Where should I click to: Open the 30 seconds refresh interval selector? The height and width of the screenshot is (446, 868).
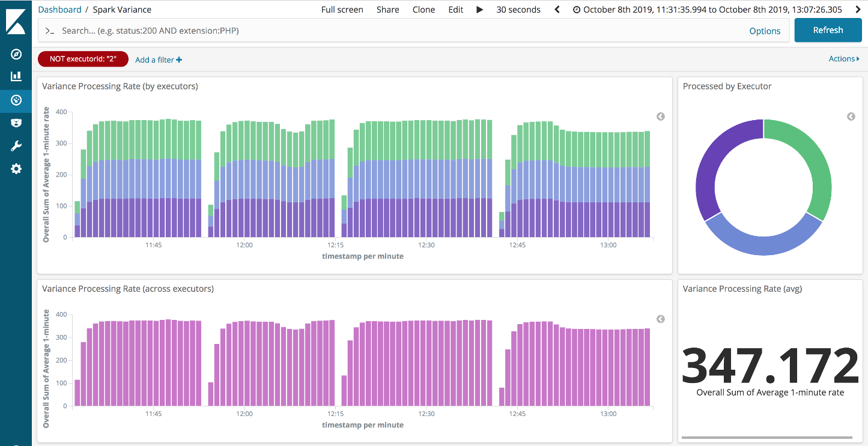pos(518,10)
